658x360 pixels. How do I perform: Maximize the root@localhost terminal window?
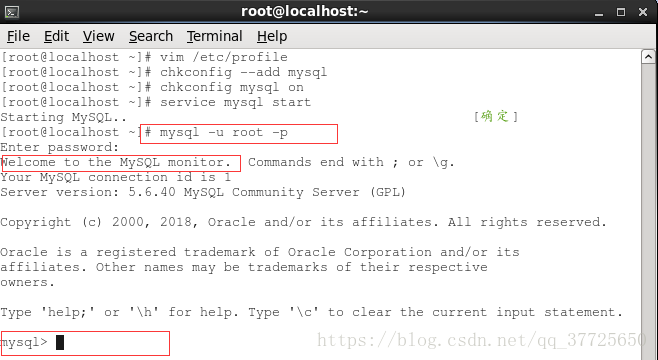pos(621,13)
